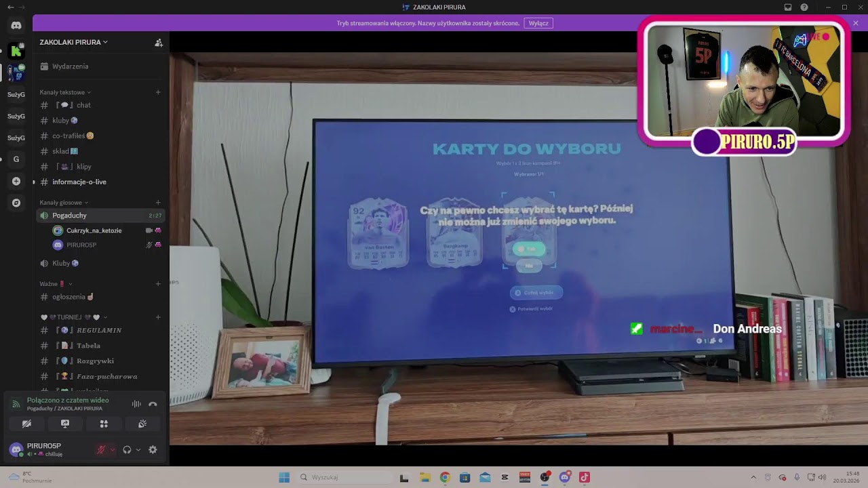Open the Rozgrywki channel
868x488 pixels.
(x=100, y=361)
